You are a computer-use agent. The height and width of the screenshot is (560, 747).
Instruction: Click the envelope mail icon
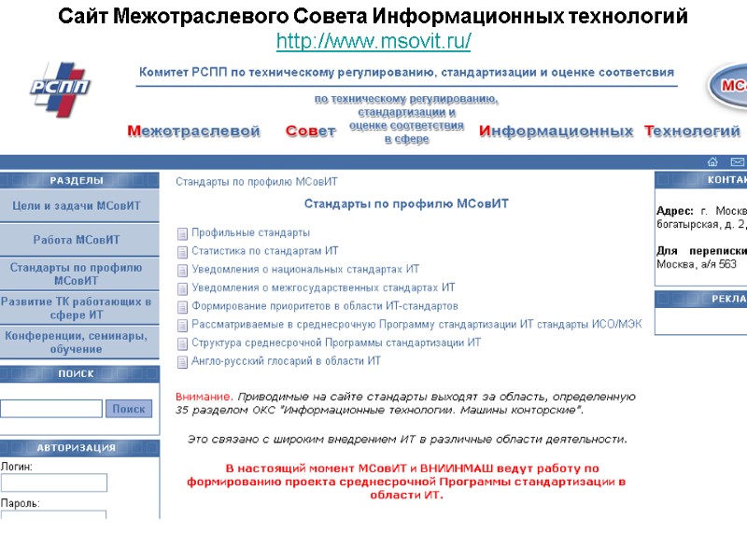click(x=737, y=161)
